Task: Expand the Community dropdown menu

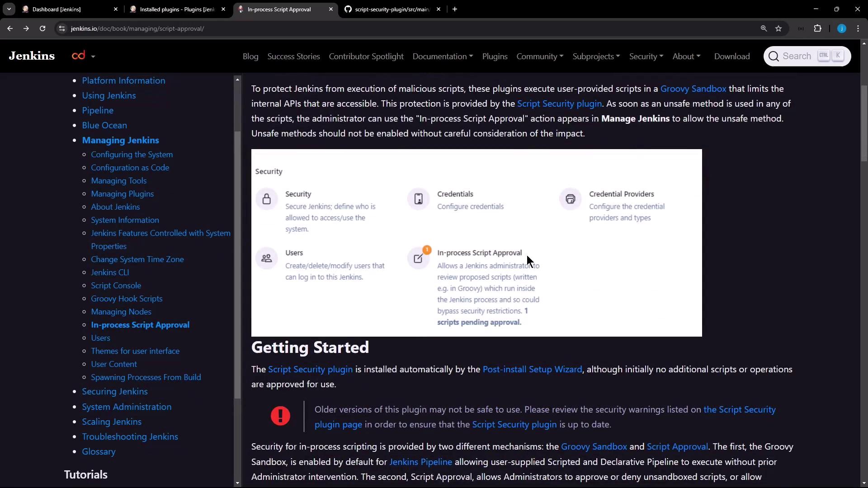Action: [539, 56]
